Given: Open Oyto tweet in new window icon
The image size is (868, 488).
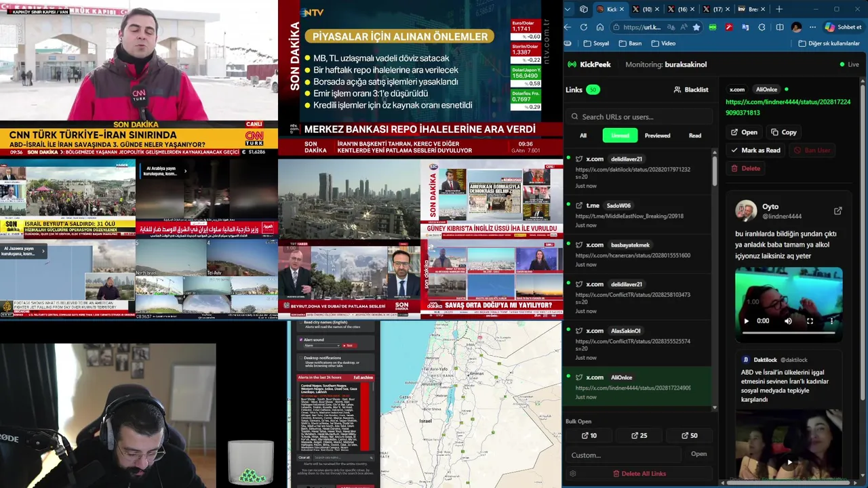Looking at the screenshot, I should pyautogui.click(x=837, y=211).
